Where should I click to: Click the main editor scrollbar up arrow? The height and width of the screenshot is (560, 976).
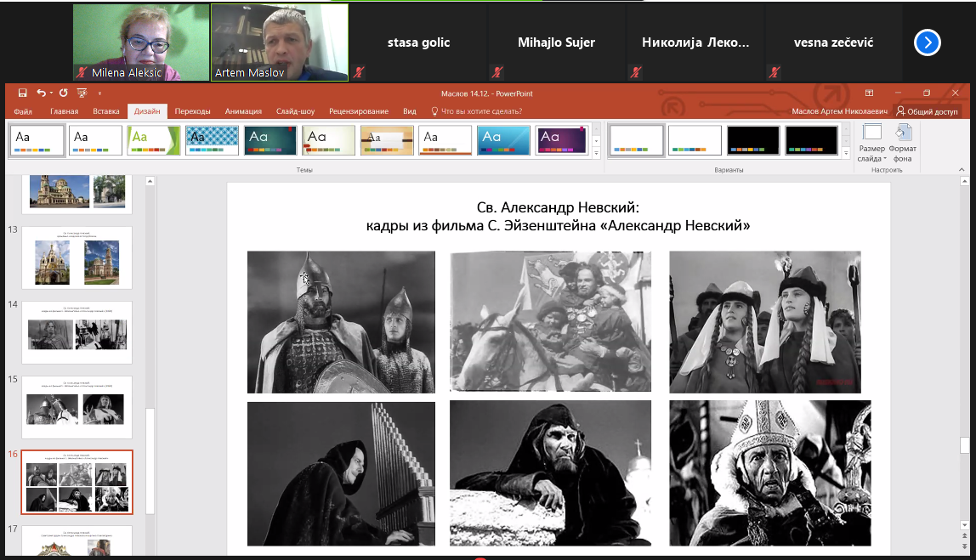point(964,181)
